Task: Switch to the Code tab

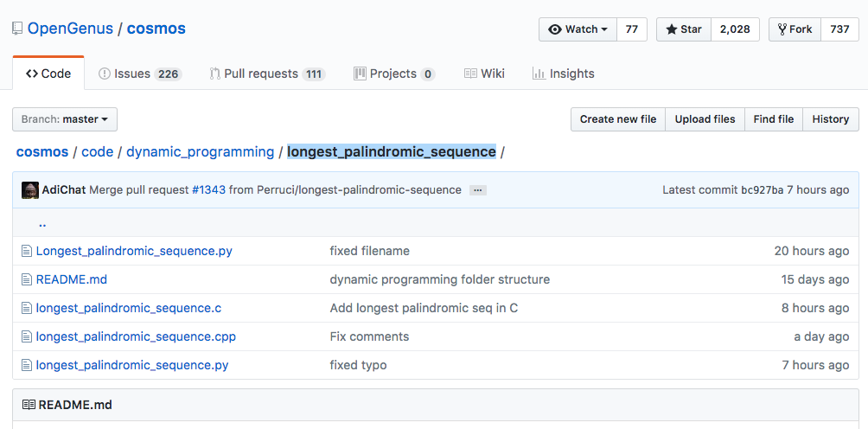Action: (48, 74)
